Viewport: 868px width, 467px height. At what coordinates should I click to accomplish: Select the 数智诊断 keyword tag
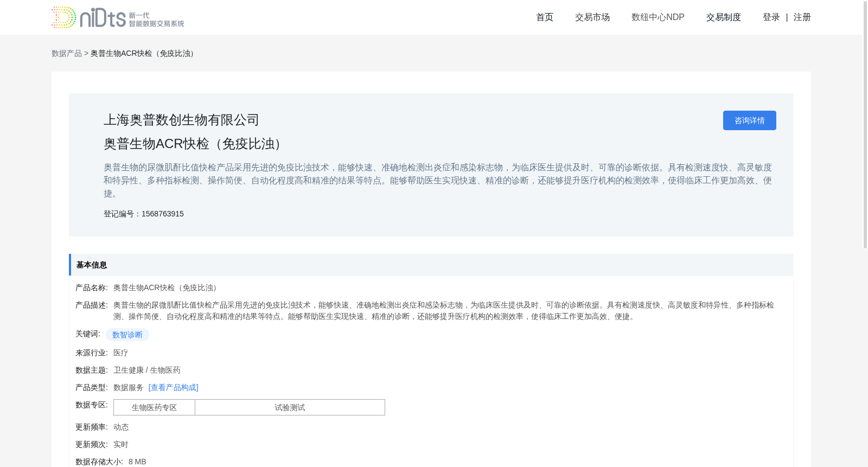click(x=127, y=335)
